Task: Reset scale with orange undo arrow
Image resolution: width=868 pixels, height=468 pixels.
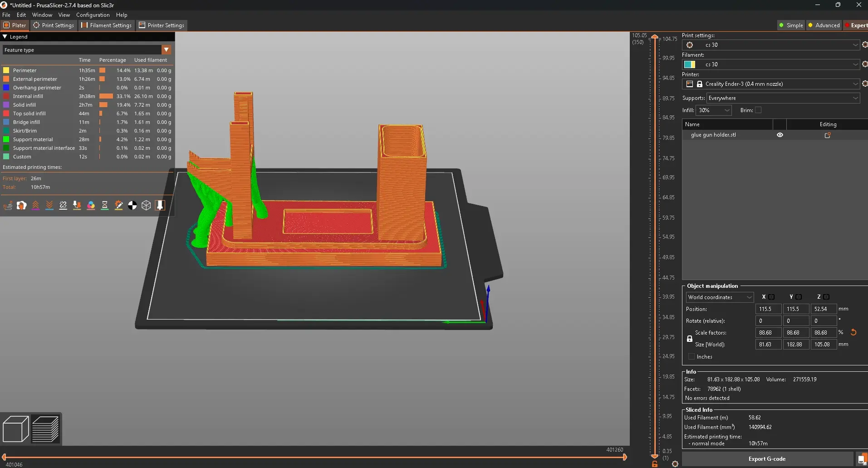Action: pos(853,332)
